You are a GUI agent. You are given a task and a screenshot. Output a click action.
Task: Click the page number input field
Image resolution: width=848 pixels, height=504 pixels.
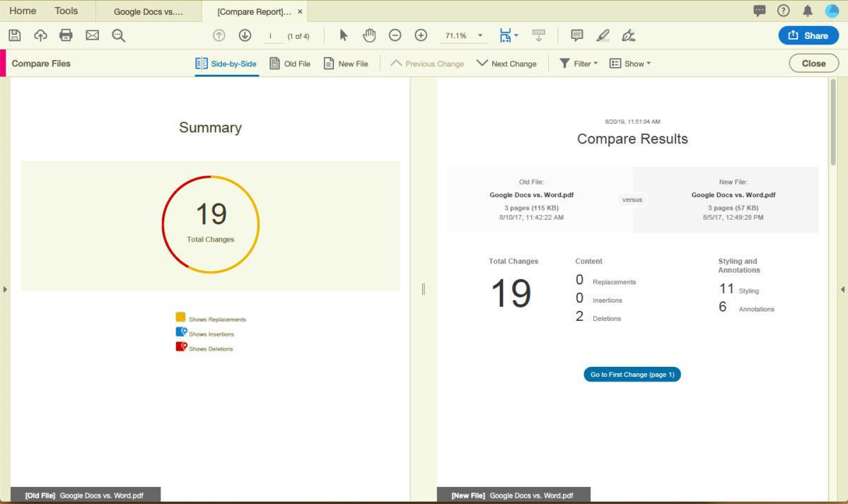[x=271, y=36]
